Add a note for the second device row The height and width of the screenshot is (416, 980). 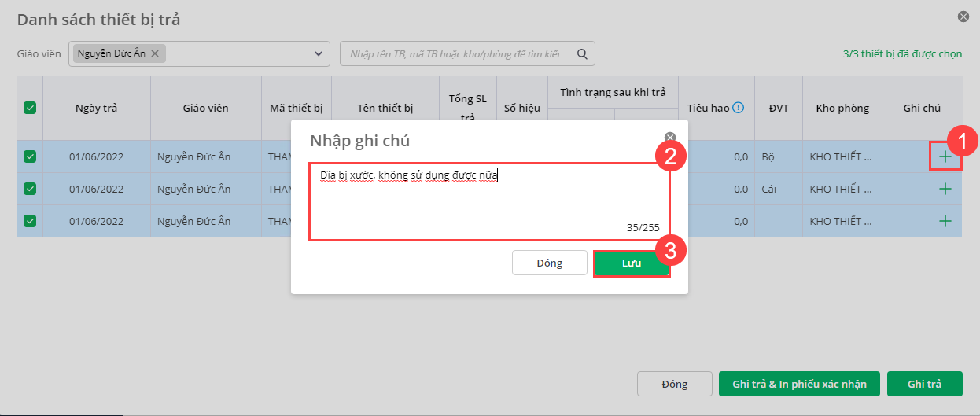click(x=945, y=189)
